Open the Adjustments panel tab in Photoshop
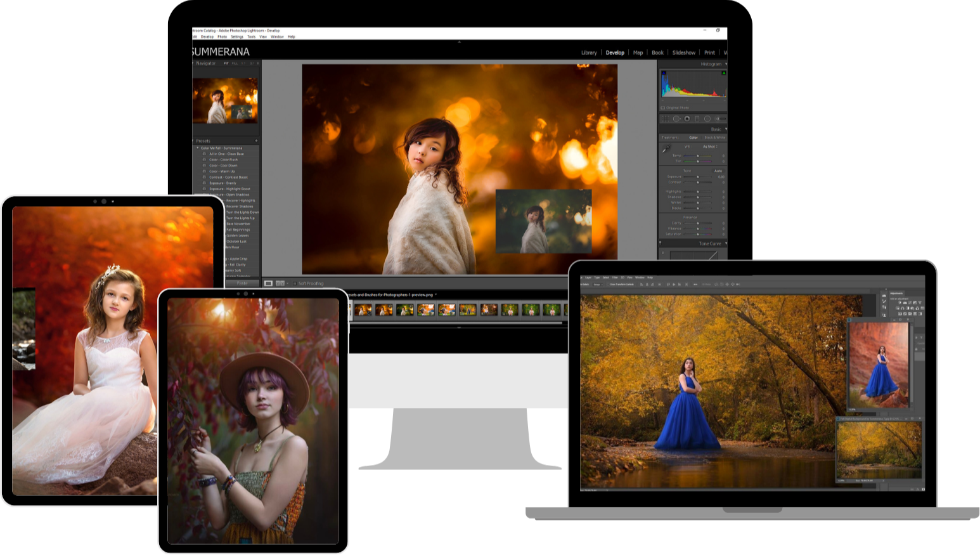 896,293
